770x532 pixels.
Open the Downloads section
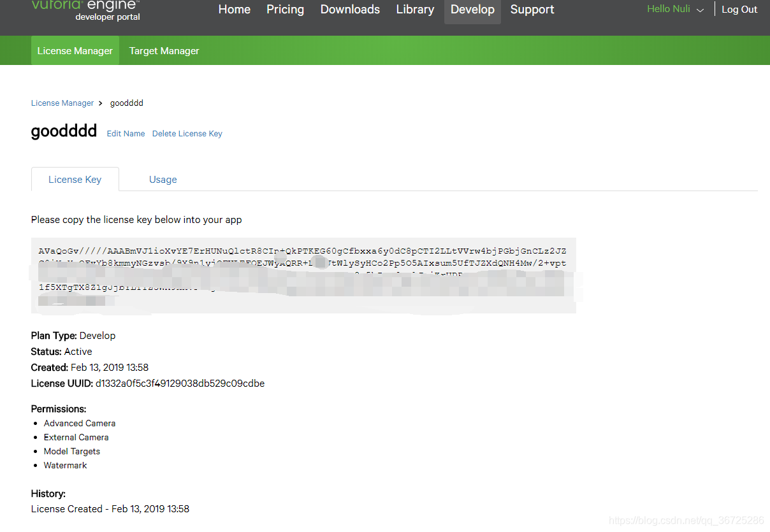pos(350,10)
